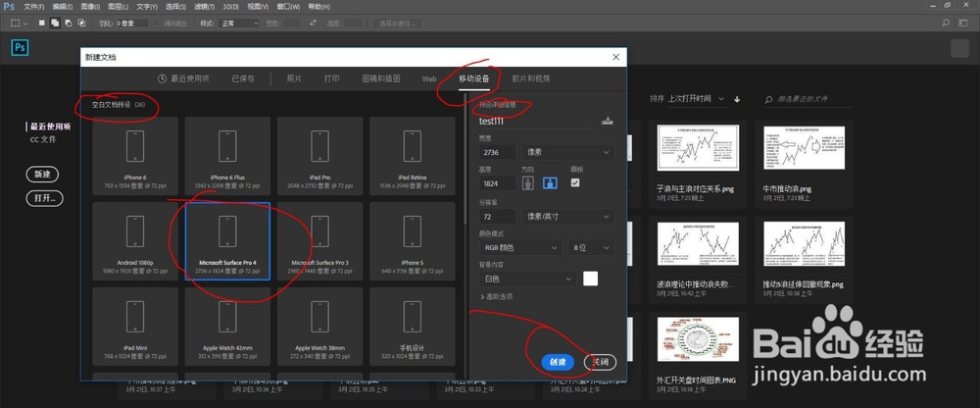Viewport: 980px width, 408px height.
Task: Choose portrait orientation icon
Action: pos(528,182)
